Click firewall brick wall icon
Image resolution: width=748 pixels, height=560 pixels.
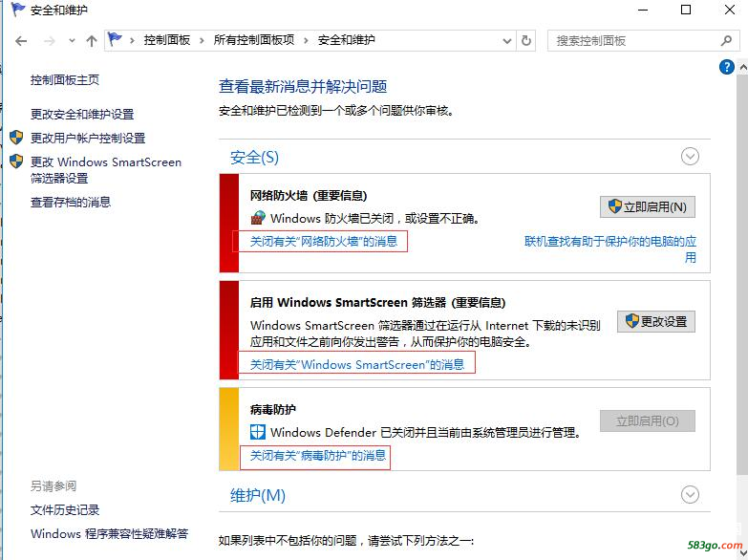[258, 218]
